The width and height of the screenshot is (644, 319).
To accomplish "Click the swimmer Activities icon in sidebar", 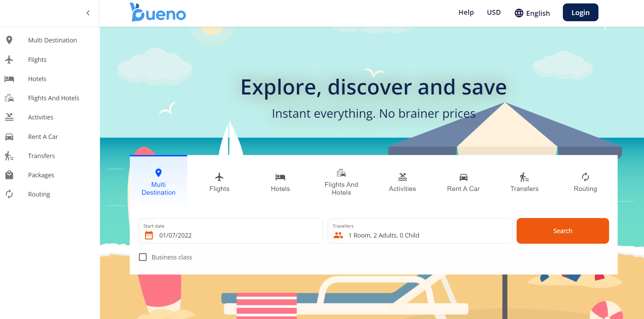I will point(9,117).
